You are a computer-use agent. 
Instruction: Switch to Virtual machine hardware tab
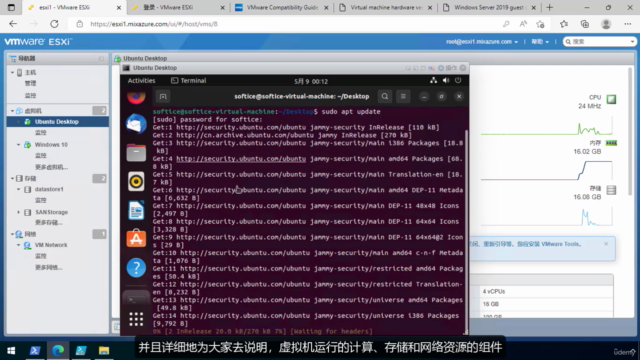point(386,8)
